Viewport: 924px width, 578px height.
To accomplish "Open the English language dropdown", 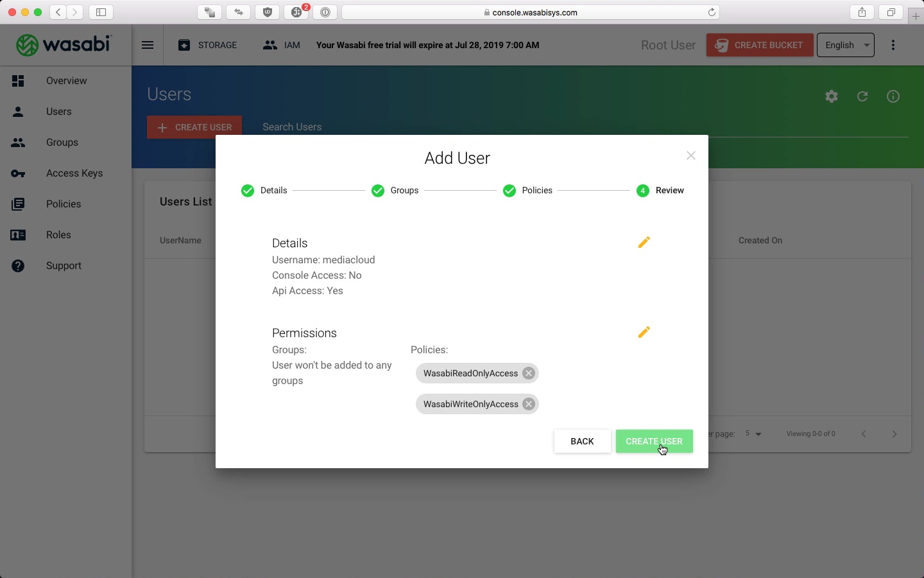I will 846,45.
